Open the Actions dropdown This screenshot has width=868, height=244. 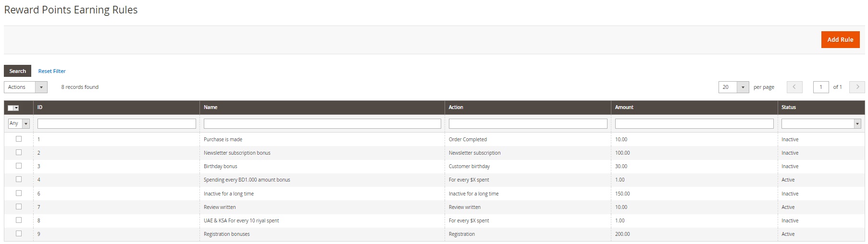click(25, 87)
